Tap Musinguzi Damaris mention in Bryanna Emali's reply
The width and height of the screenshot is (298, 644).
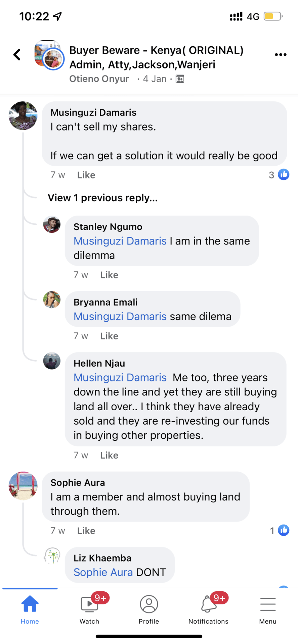click(120, 317)
